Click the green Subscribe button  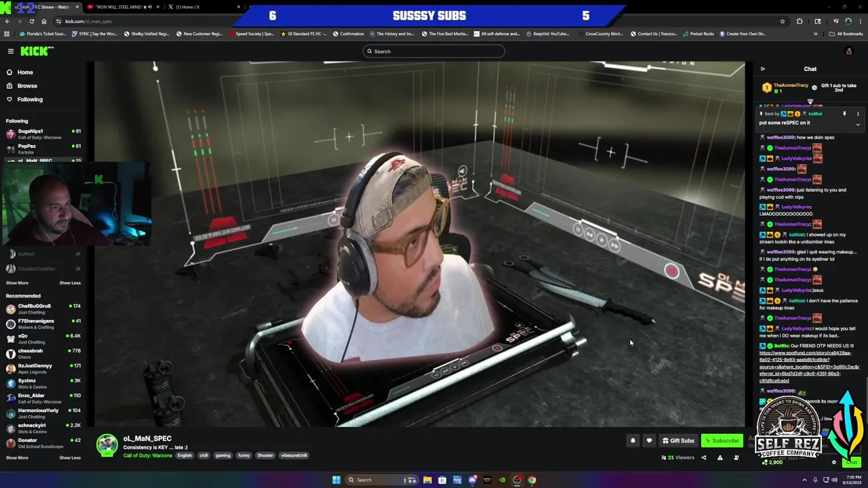[x=722, y=441]
